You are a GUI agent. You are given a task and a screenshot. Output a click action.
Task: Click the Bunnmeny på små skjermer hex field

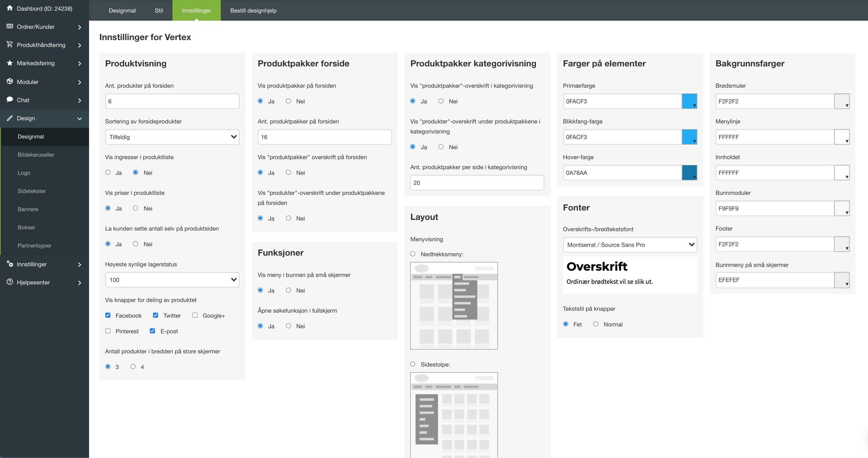[x=775, y=280]
